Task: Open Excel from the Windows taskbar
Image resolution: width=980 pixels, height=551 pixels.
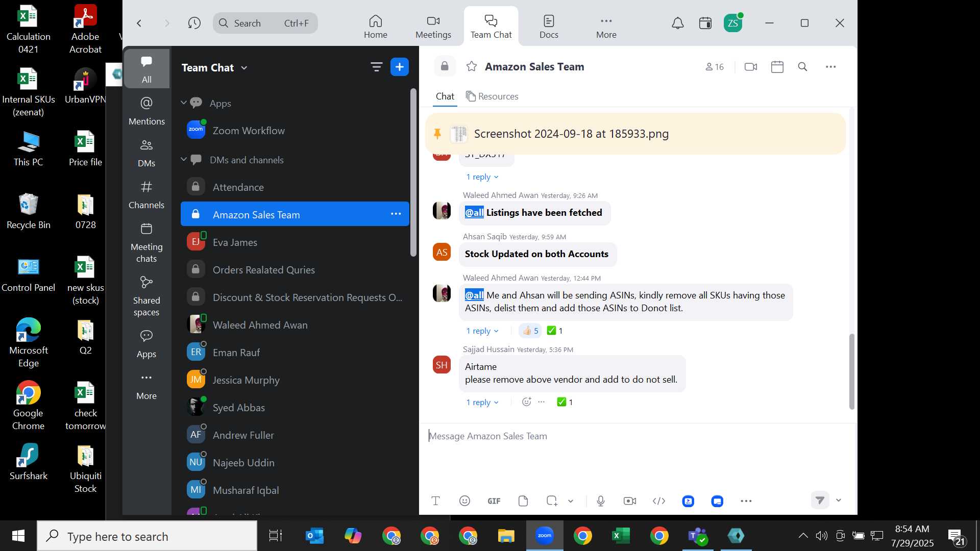Action: (x=621, y=536)
